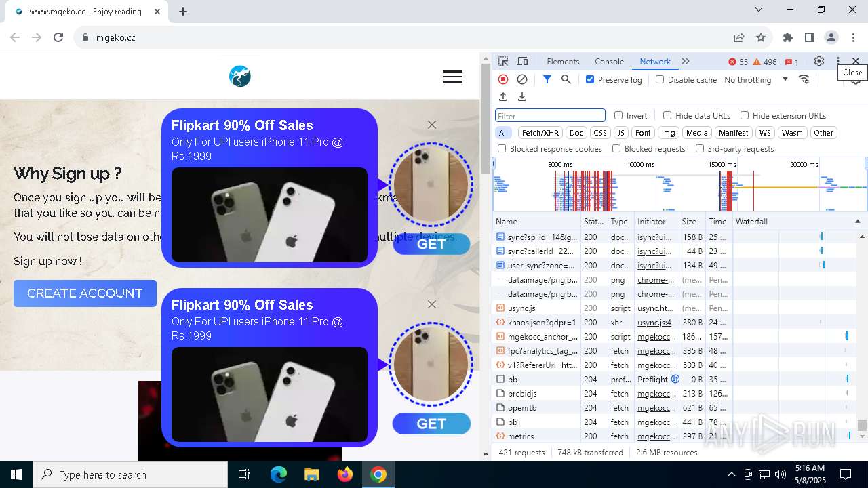The height and width of the screenshot is (488, 868).
Task: Click the 55 errors counter
Action: click(x=738, y=62)
